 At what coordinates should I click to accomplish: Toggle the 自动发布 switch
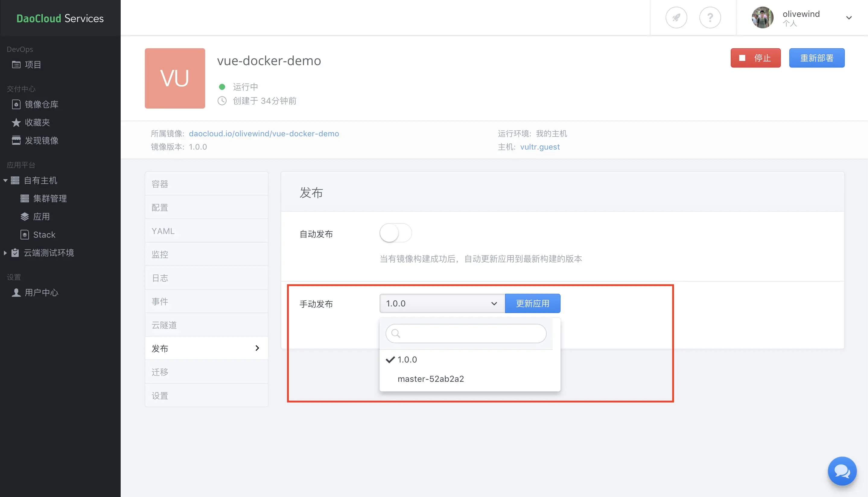(x=396, y=233)
